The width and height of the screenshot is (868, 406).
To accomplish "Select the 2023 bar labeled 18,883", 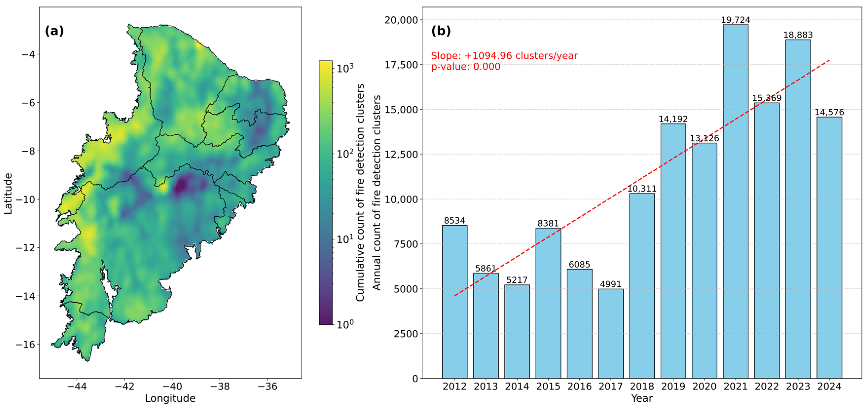I will 798,209.
